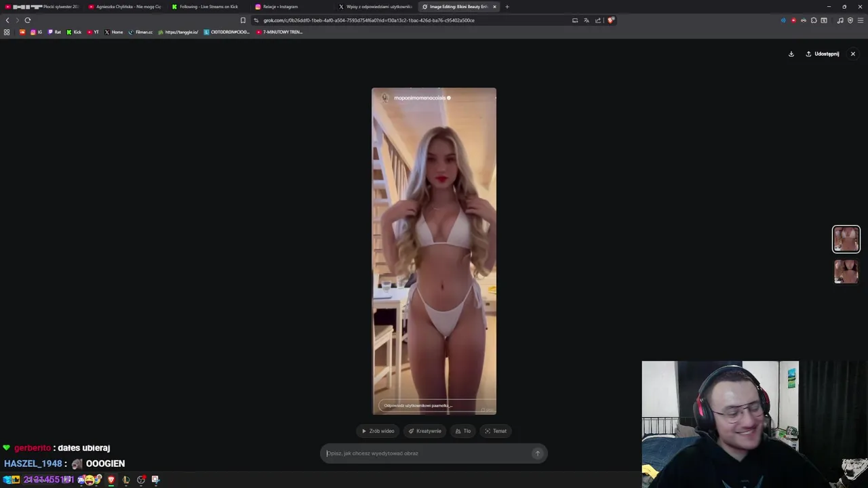Click the main generated image preview

(434, 251)
